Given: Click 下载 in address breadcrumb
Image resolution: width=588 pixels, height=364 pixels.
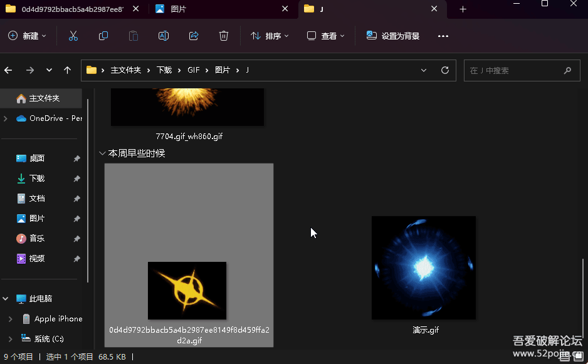Looking at the screenshot, I should (x=164, y=70).
